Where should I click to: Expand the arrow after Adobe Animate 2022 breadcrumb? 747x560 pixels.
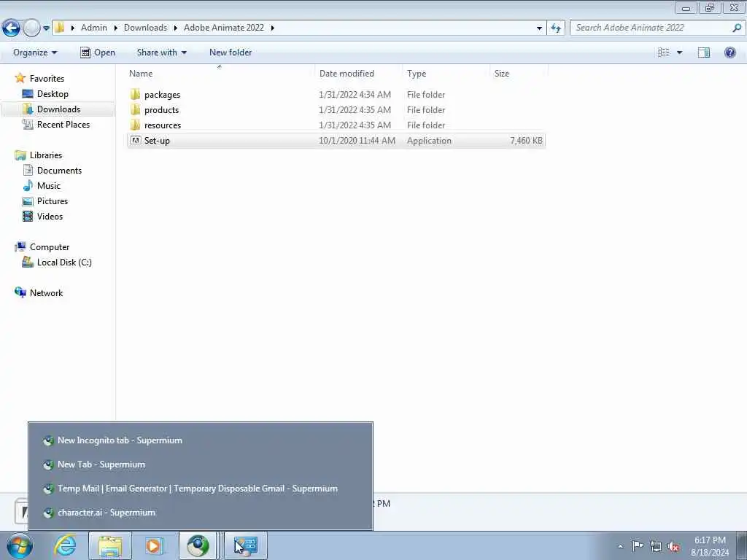[x=273, y=28]
